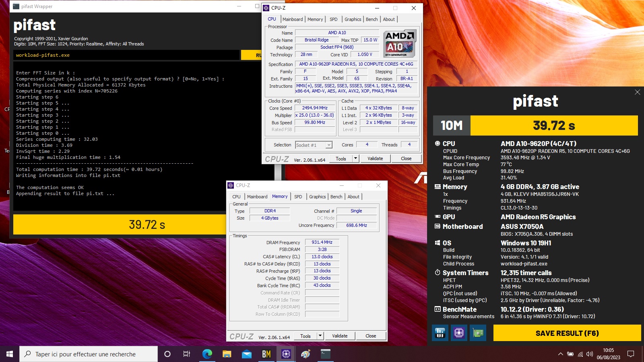The width and height of the screenshot is (644, 362).
Task: Click the workload-pifast.exe field
Action: click(126, 55)
